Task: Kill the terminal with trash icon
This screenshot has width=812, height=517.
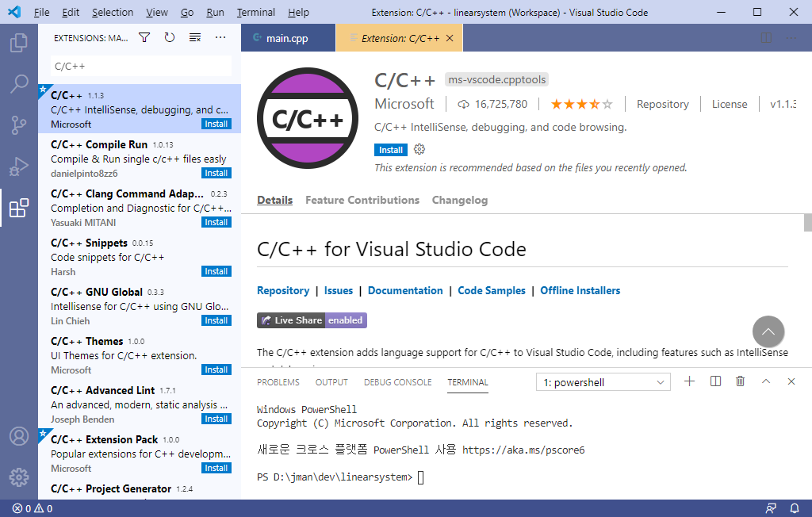Action: [x=740, y=381]
